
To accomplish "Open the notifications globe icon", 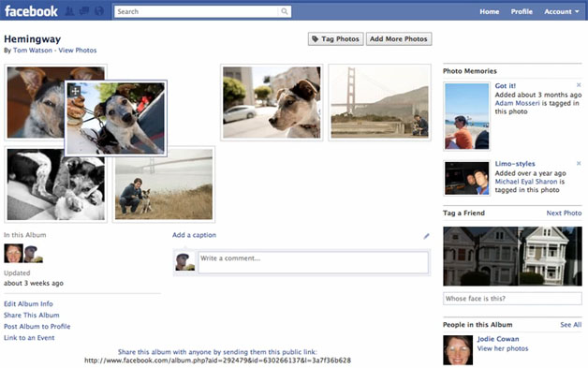I will pyautogui.click(x=99, y=11).
